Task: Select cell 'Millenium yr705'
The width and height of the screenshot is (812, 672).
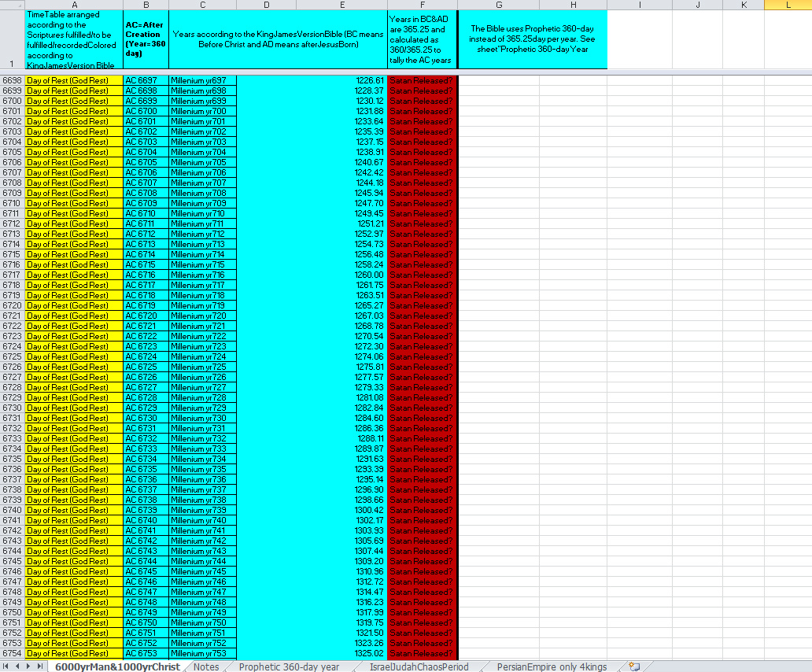Action: [x=202, y=162]
